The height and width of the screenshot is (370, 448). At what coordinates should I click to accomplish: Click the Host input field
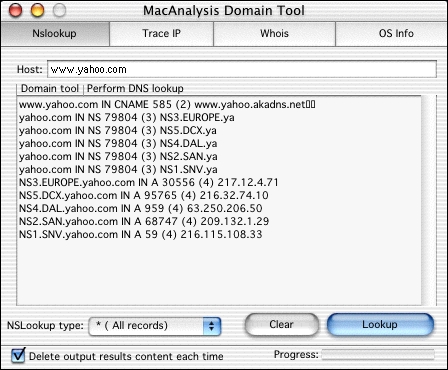point(242,69)
